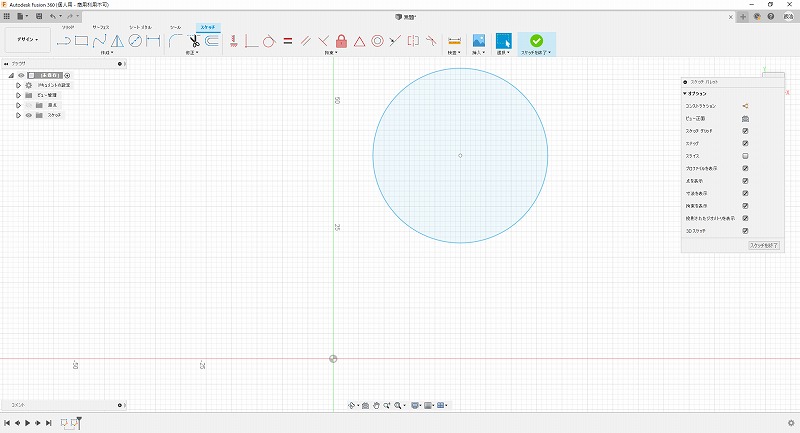Image resolution: width=800 pixels, height=433 pixels.
Task: Toggle the スライス checkbox
Action: tap(746, 156)
